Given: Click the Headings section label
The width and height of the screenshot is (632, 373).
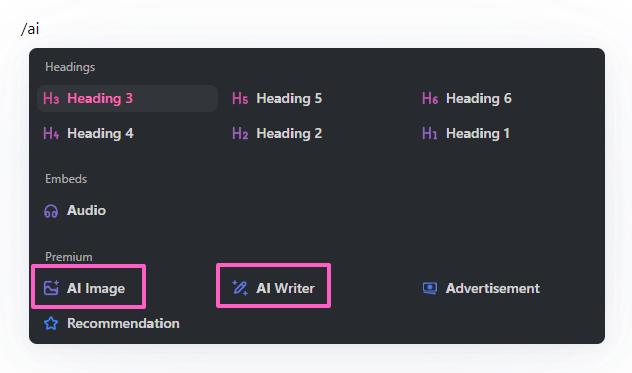Looking at the screenshot, I should (x=70, y=67).
